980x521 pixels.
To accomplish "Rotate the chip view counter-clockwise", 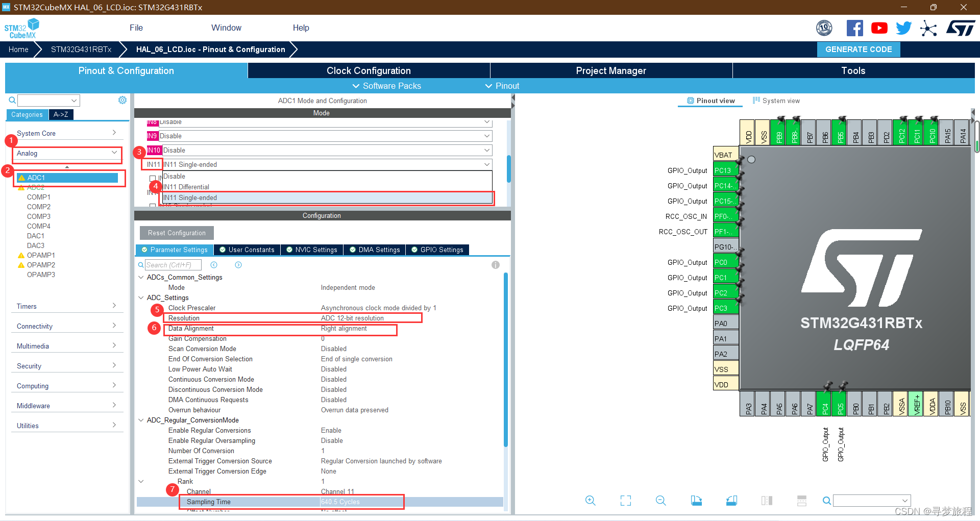I will [x=731, y=501].
